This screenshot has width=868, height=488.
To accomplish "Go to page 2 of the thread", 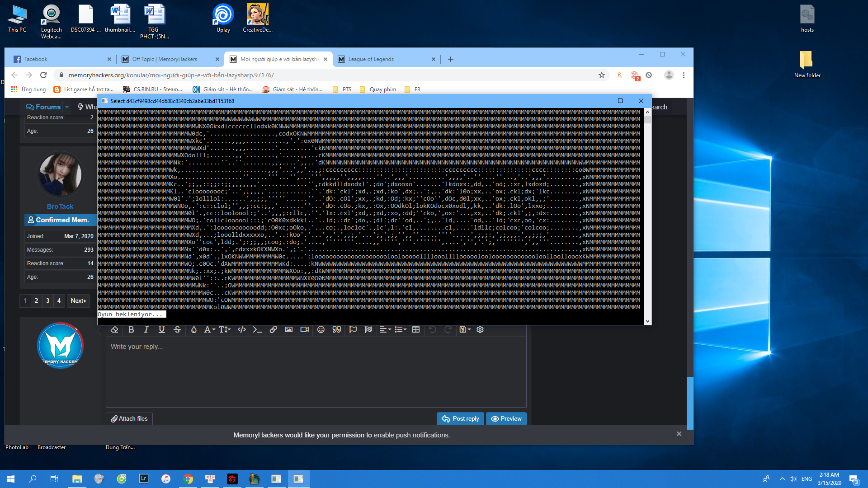I will tap(36, 301).
